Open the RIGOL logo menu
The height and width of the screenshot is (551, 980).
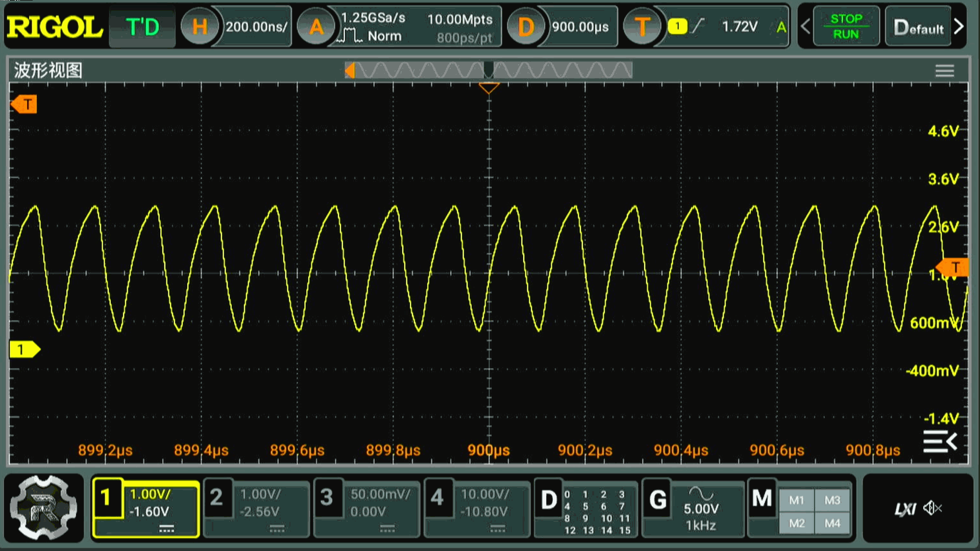(x=54, y=27)
